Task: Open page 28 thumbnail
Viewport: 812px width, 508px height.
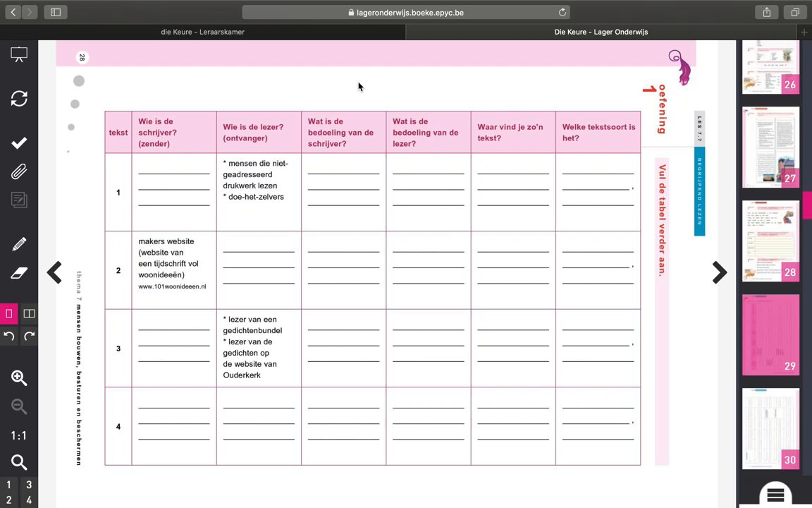Action: (x=770, y=241)
